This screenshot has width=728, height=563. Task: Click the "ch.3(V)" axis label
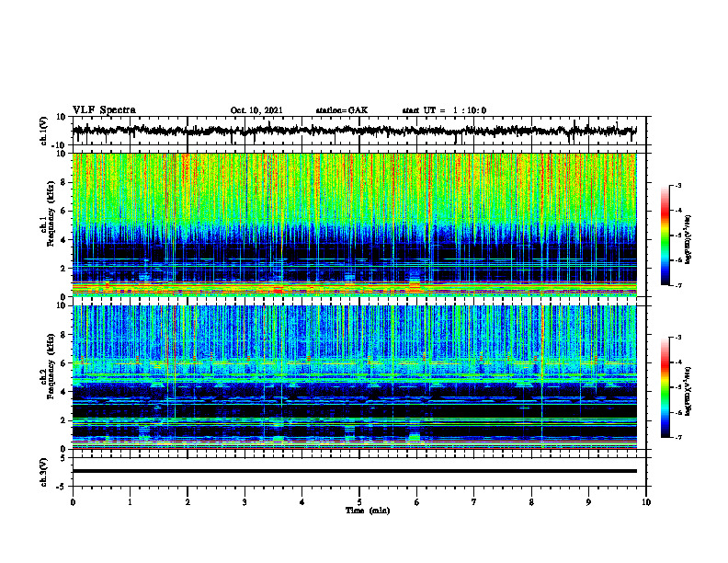(x=44, y=473)
